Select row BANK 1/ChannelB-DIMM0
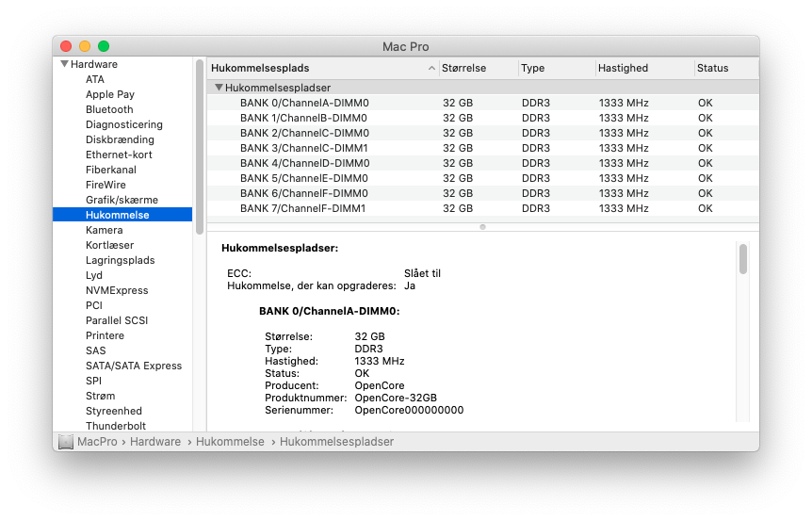812x521 pixels. (x=483, y=118)
